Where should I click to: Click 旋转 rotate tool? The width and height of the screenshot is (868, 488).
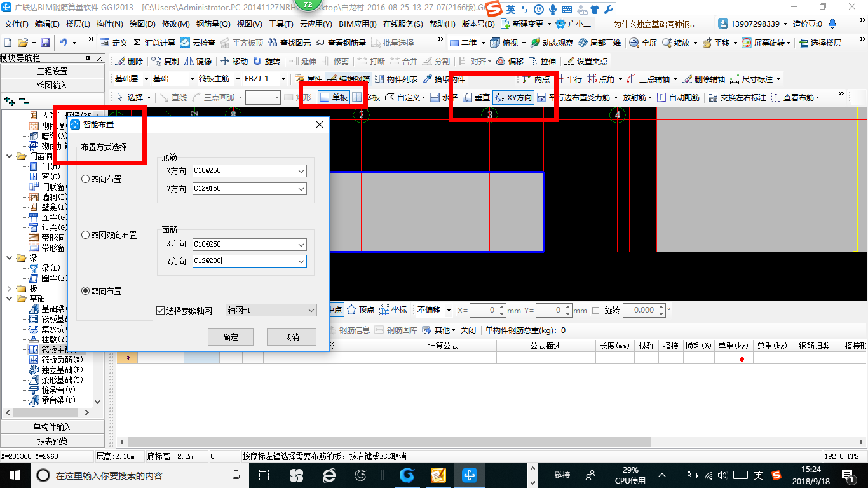click(266, 61)
